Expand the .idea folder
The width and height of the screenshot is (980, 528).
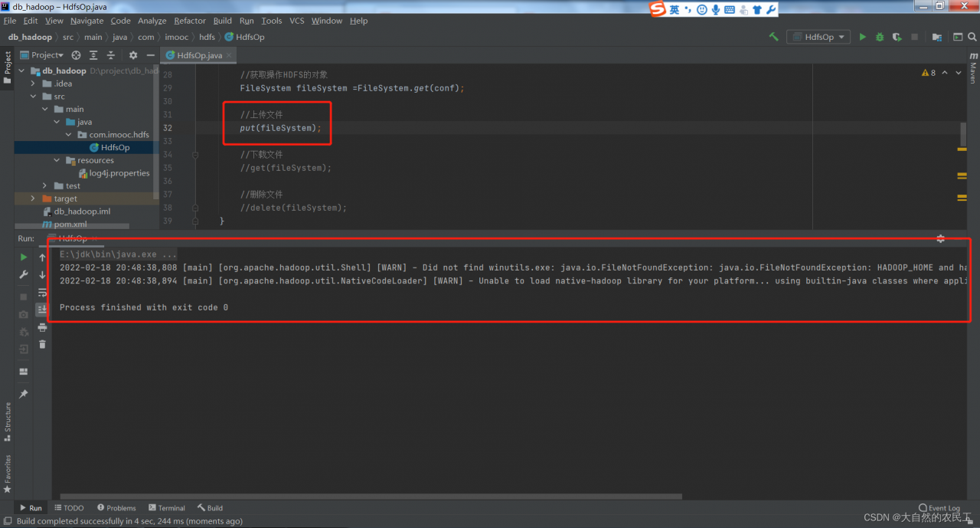34,84
